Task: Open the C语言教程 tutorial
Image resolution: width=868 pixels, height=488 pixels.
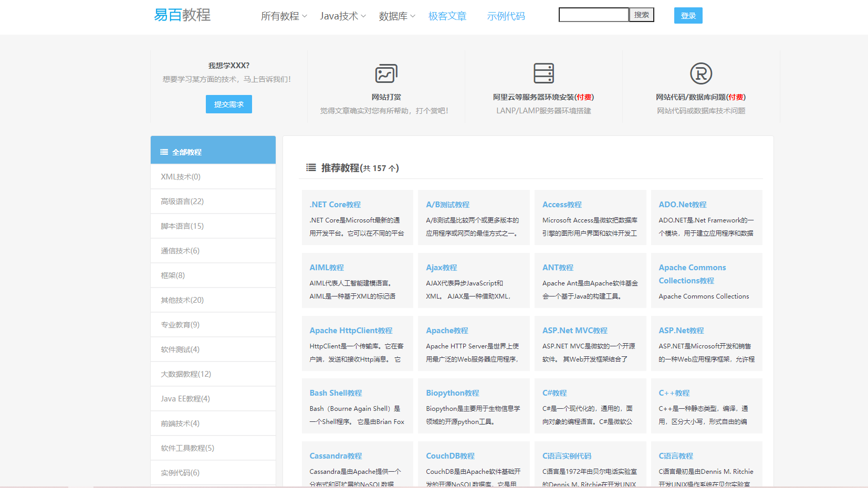Action: (x=676, y=456)
